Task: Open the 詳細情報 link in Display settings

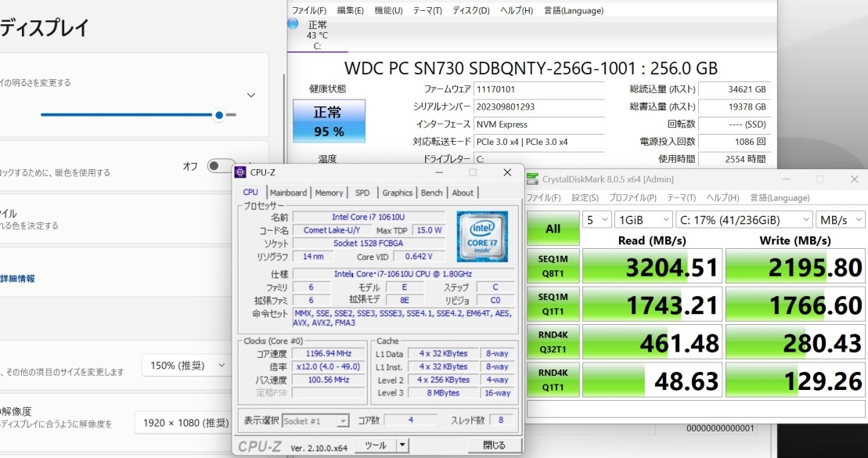Action: coord(17,279)
